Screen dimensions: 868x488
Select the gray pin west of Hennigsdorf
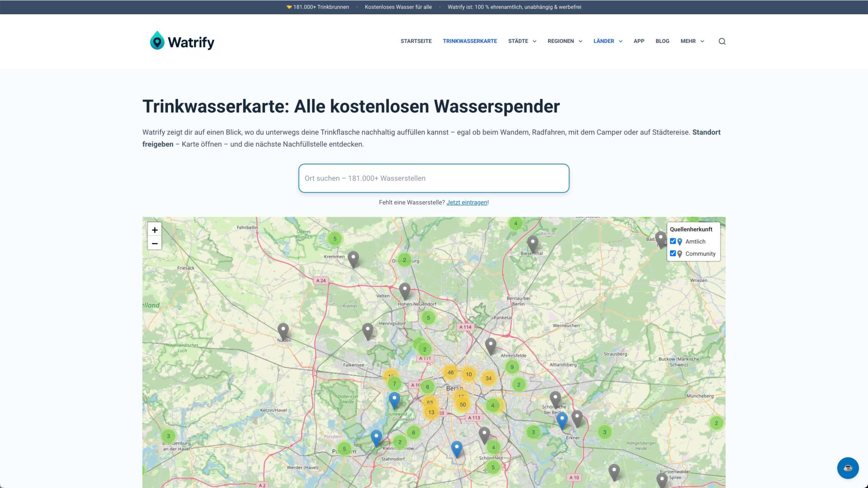(368, 331)
